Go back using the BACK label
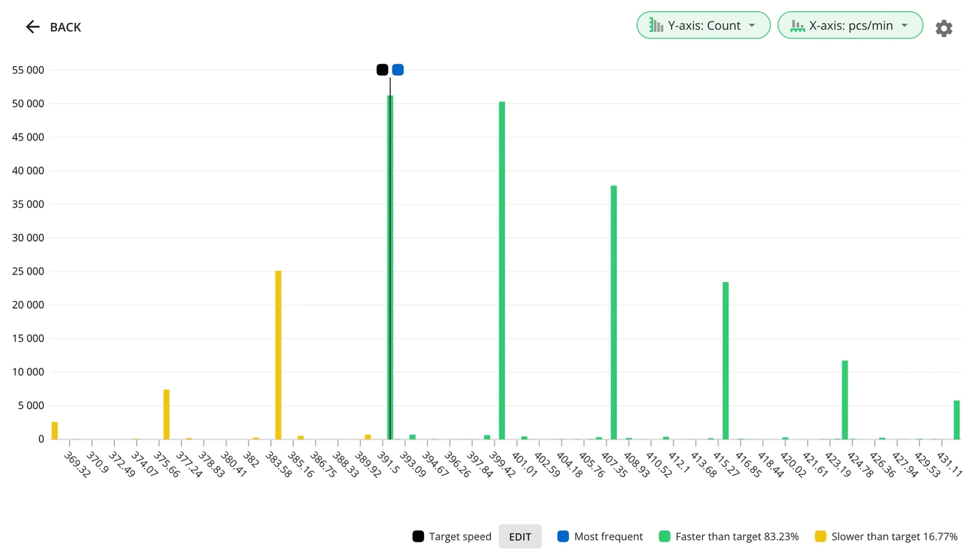Image resolution: width=975 pixels, height=560 pixels. (65, 27)
